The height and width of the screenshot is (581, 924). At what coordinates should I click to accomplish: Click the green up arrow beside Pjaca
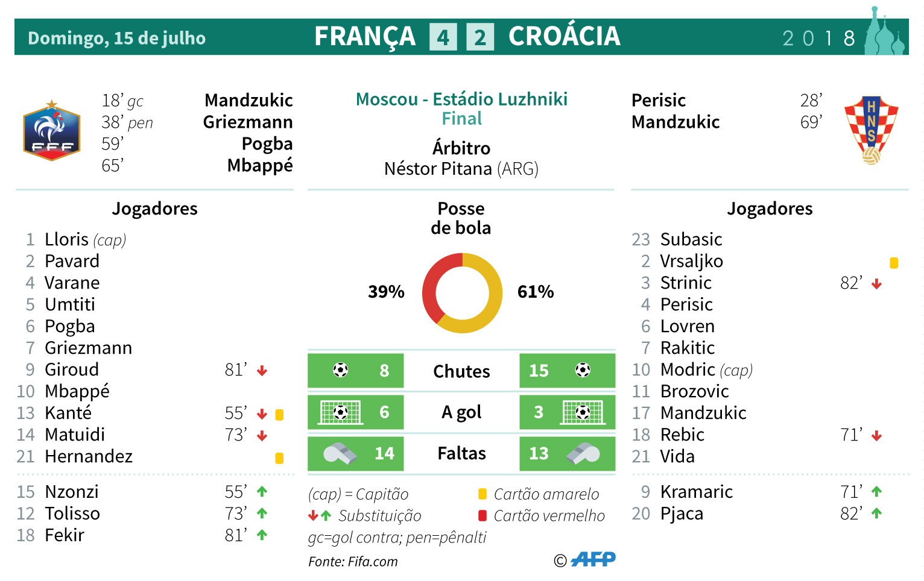pyautogui.click(x=876, y=513)
